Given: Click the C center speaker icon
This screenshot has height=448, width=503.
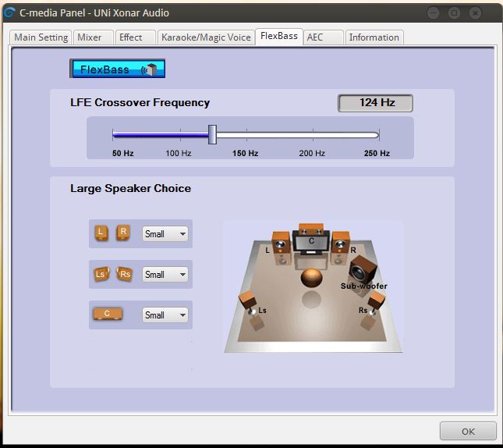Looking at the screenshot, I should pyautogui.click(x=108, y=314).
